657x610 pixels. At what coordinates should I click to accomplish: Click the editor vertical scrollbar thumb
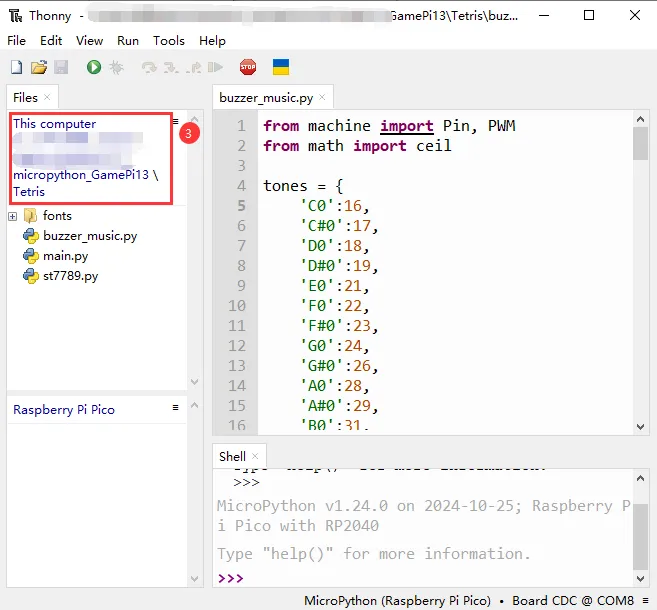click(x=640, y=143)
